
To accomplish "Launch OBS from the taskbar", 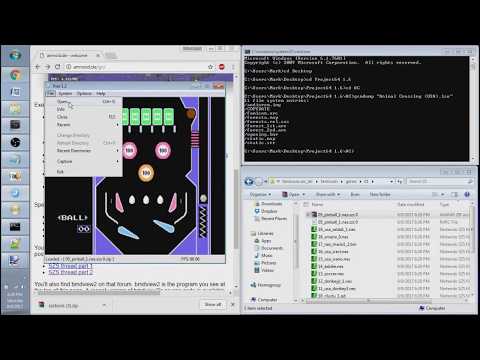I will point(15,143).
